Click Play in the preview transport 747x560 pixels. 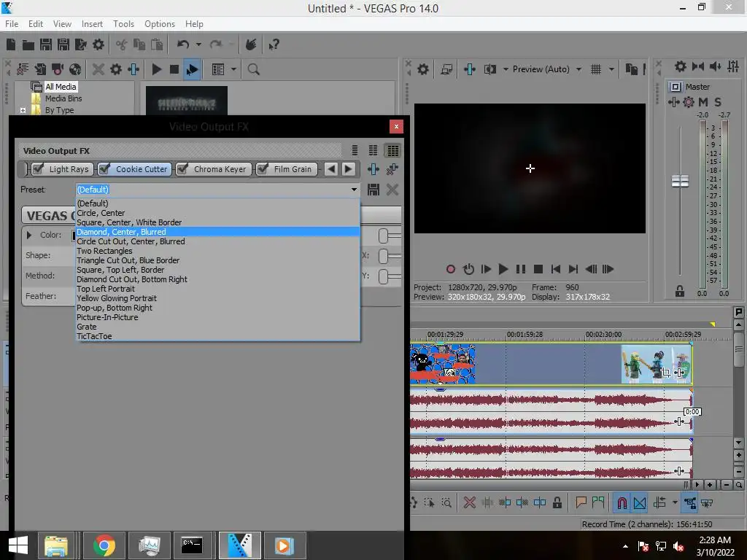503,270
